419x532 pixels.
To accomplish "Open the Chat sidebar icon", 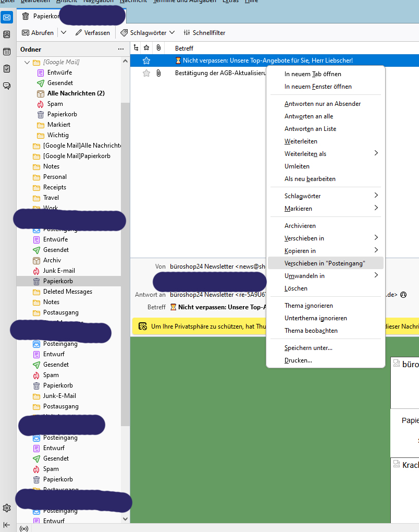I will pyautogui.click(x=7, y=86).
